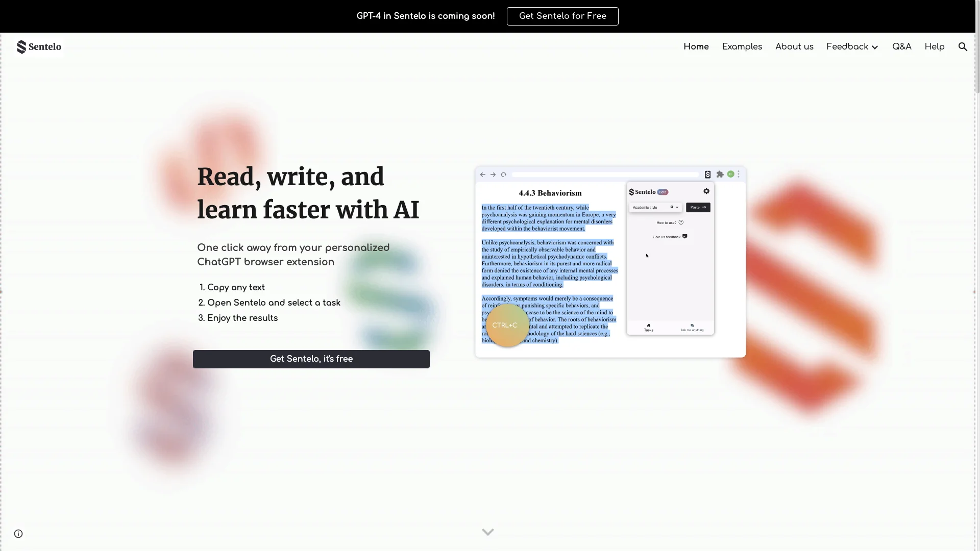980x551 pixels.
Task: Click the demo browser screenshot preview
Action: coord(610,262)
